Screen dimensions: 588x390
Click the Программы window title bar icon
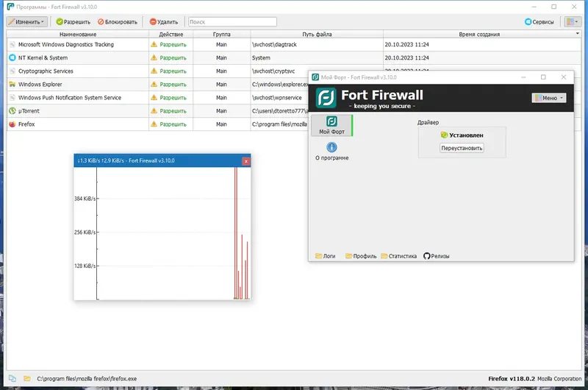click(10, 7)
